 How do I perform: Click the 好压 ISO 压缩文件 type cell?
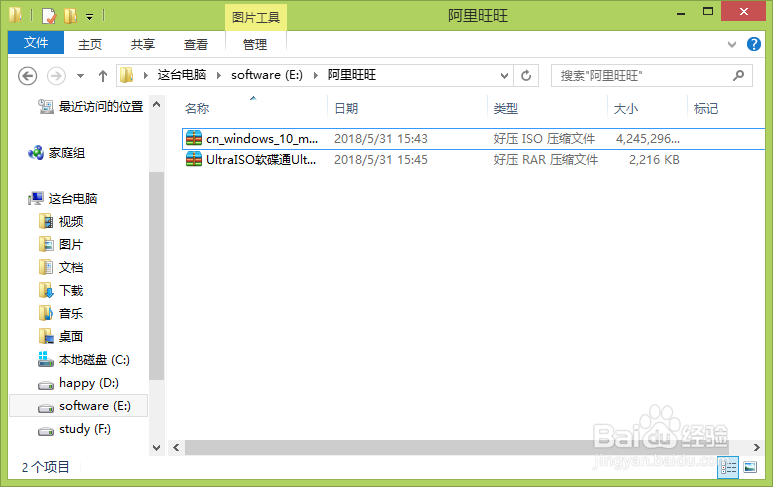(544, 139)
